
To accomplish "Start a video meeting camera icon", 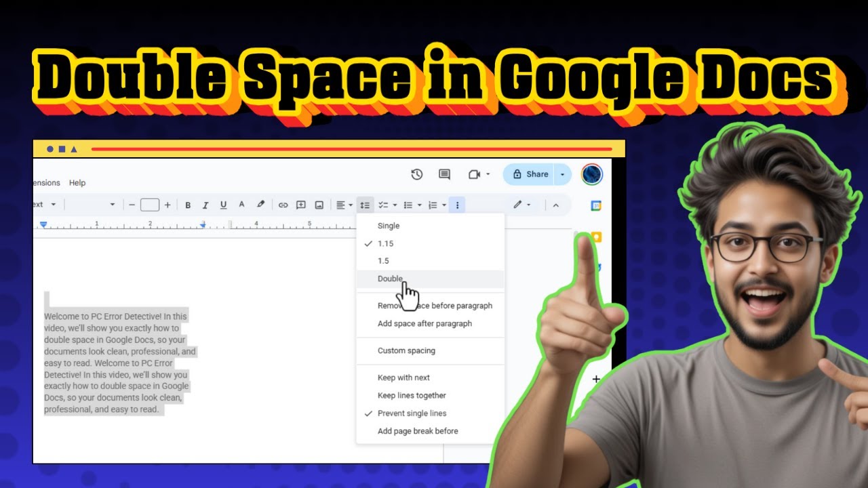I will pyautogui.click(x=474, y=174).
